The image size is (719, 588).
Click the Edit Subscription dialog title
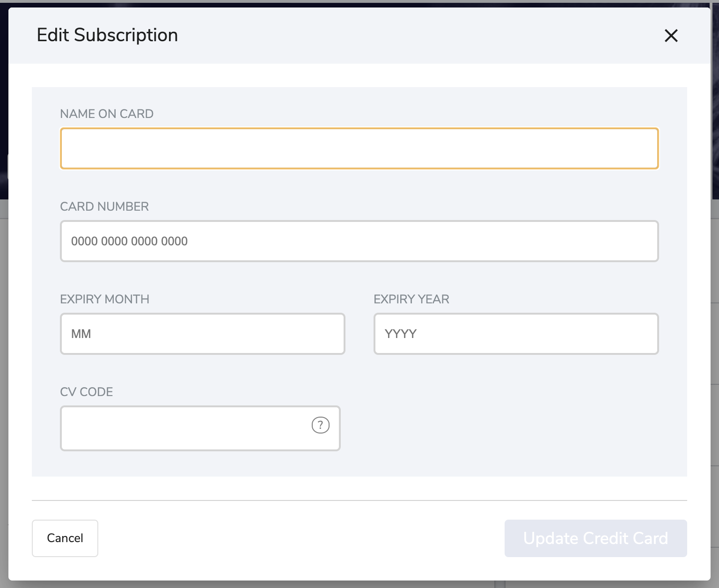107,36
